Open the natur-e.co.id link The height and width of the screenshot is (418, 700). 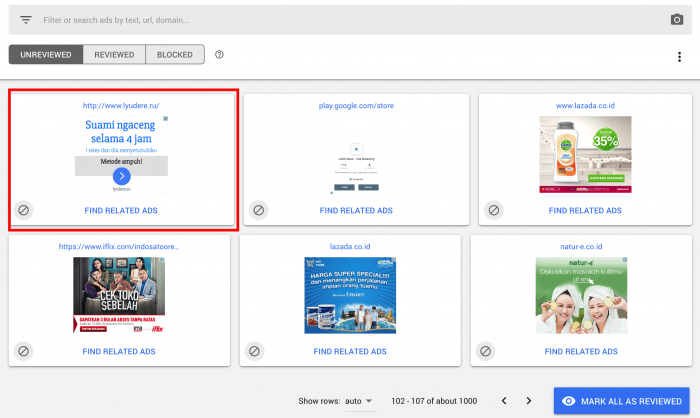click(x=581, y=247)
